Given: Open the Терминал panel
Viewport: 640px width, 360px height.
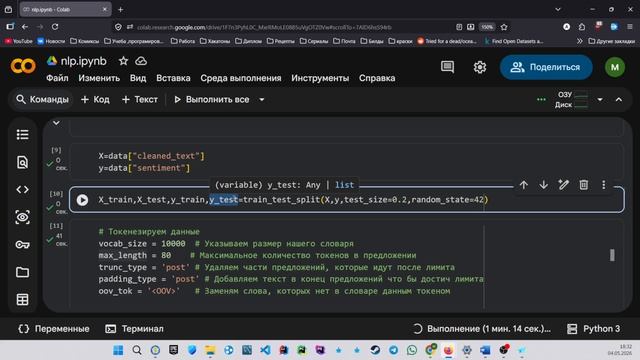Looking at the screenshot, I should coord(134,329).
